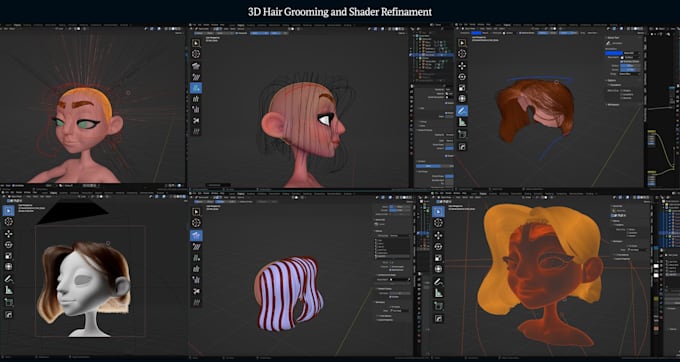The height and width of the screenshot is (362, 680).
Task: Select the greyed-out strands brush ending the side-profile window toolbar
Action: click(x=196, y=131)
